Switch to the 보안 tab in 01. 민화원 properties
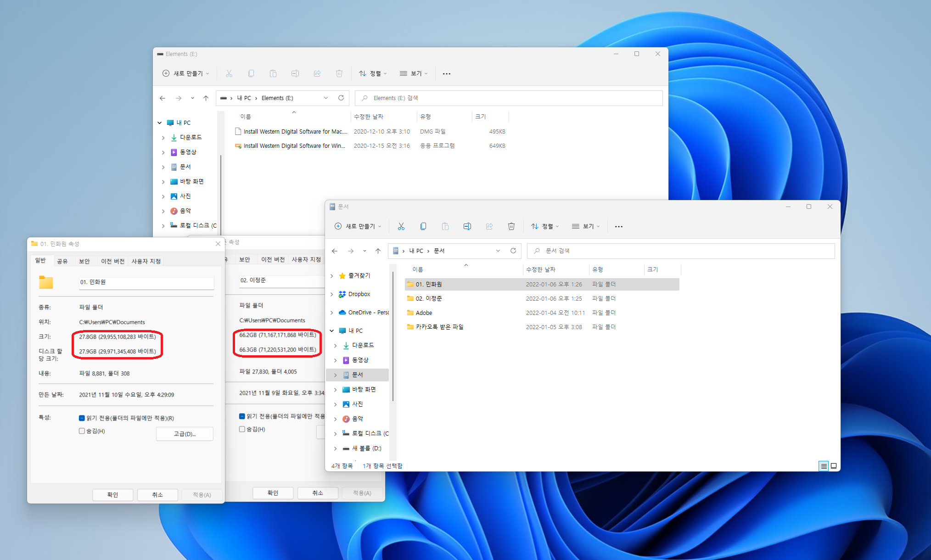 84,261
